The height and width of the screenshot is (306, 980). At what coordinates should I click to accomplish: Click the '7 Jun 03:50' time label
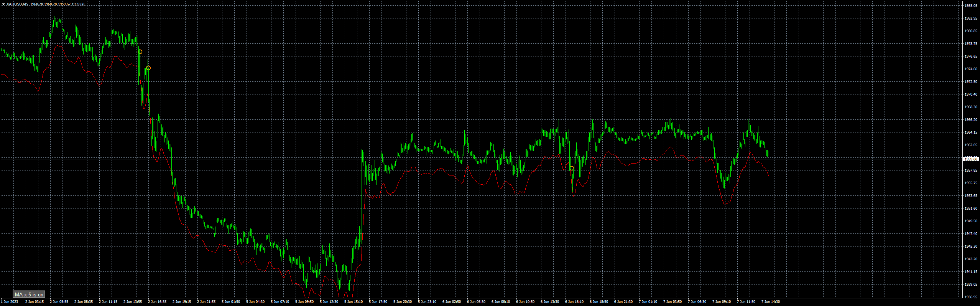pos(673,302)
